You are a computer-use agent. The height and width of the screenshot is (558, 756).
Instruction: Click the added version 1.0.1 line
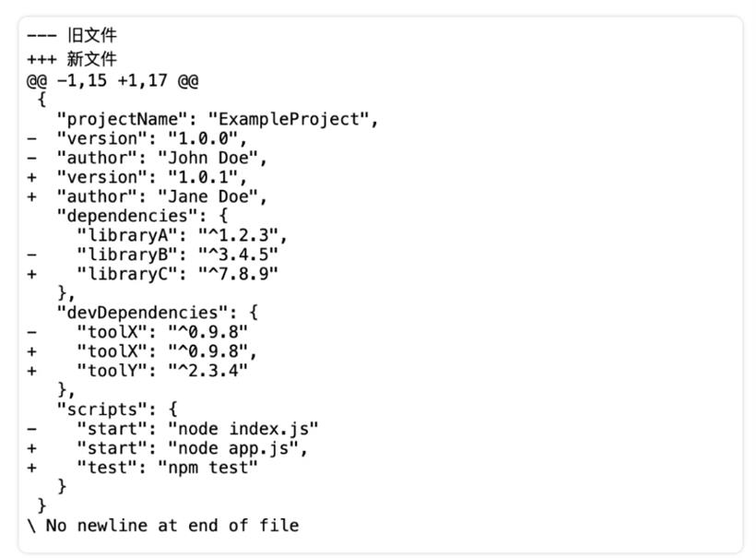click(137, 177)
